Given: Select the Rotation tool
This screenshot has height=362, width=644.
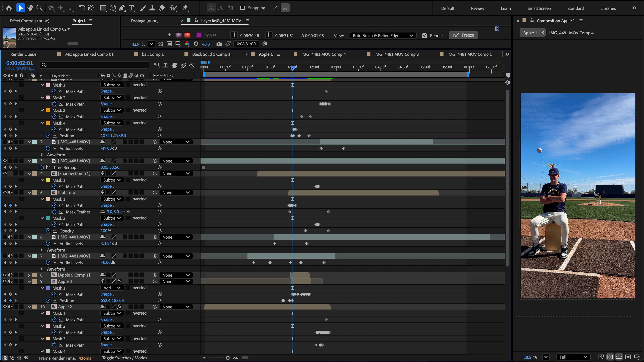Looking at the screenshot, I should coord(81,8).
